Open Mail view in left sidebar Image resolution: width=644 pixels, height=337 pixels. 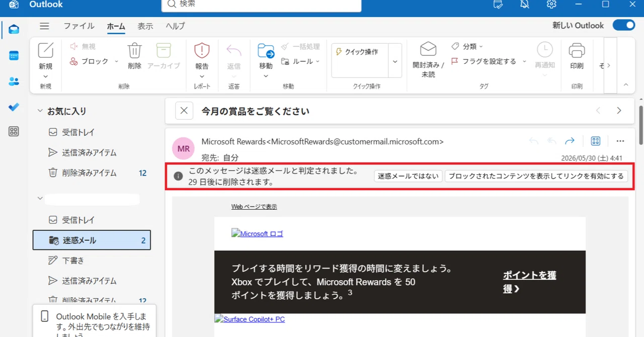pos(14,29)
